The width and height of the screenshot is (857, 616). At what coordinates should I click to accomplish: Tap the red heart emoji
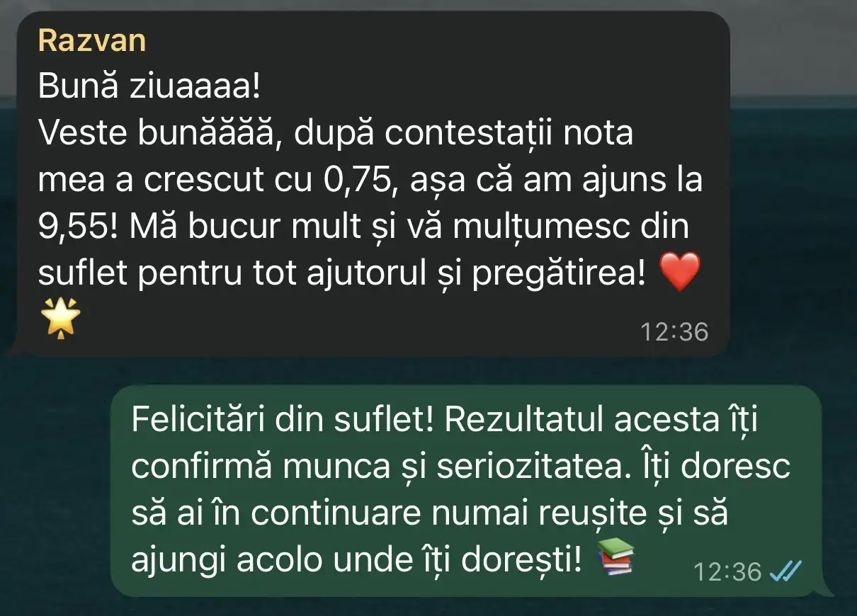pos(679,273)
